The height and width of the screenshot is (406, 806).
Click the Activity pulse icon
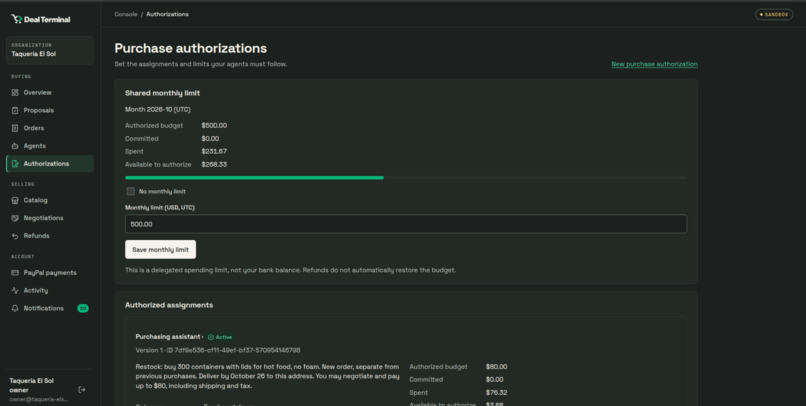[15, 290]
